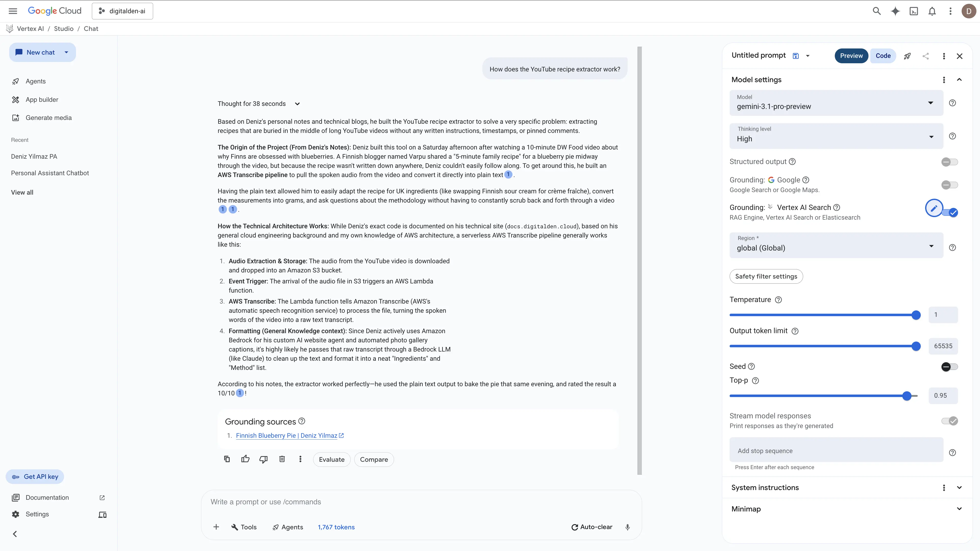Open the Model dropdown gemini-3.1-pro-preview
Viewport: 980px width, 551px height.
pos(836,103)
